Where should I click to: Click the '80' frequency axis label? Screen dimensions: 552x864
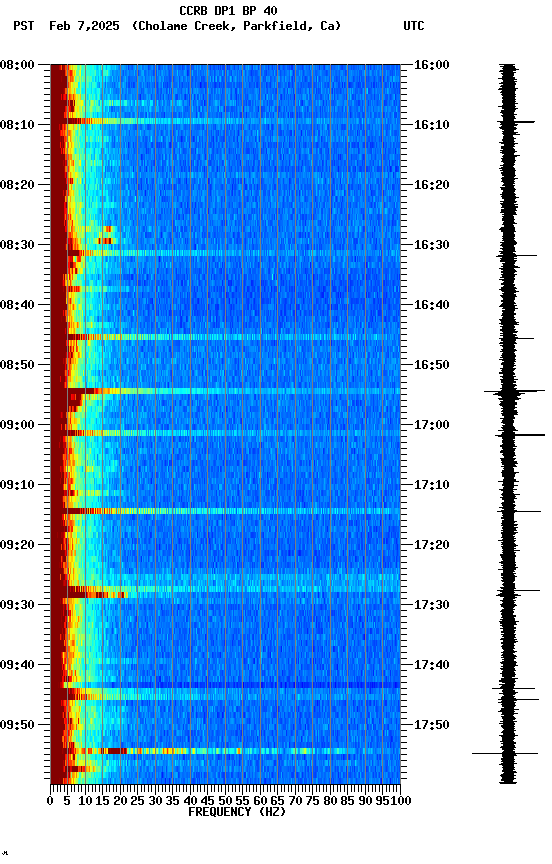pos(331,802)
